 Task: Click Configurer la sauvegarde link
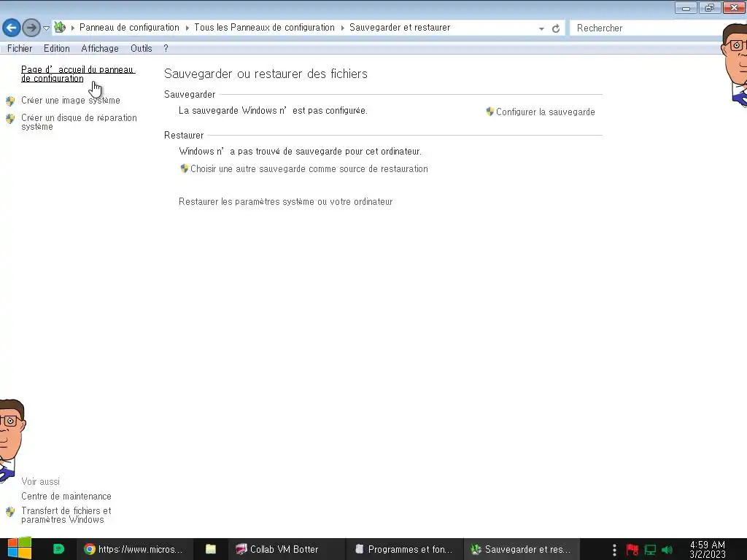[x=546, y=112]
